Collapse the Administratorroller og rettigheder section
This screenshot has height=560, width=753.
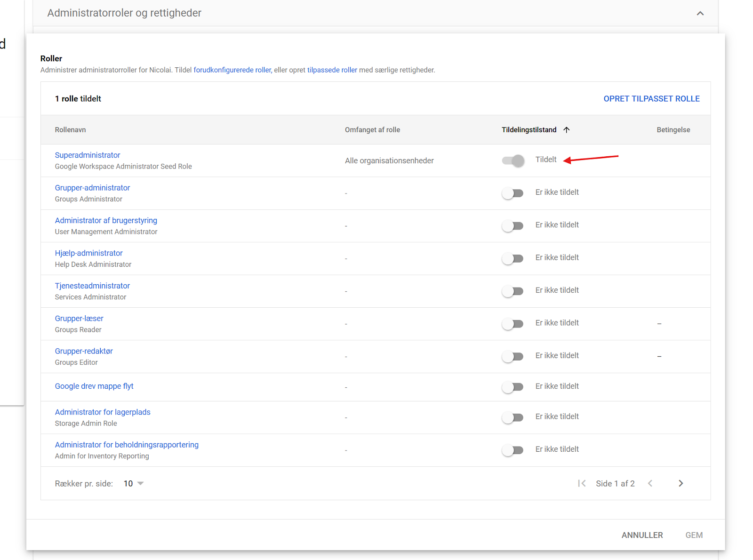[700, 13]
